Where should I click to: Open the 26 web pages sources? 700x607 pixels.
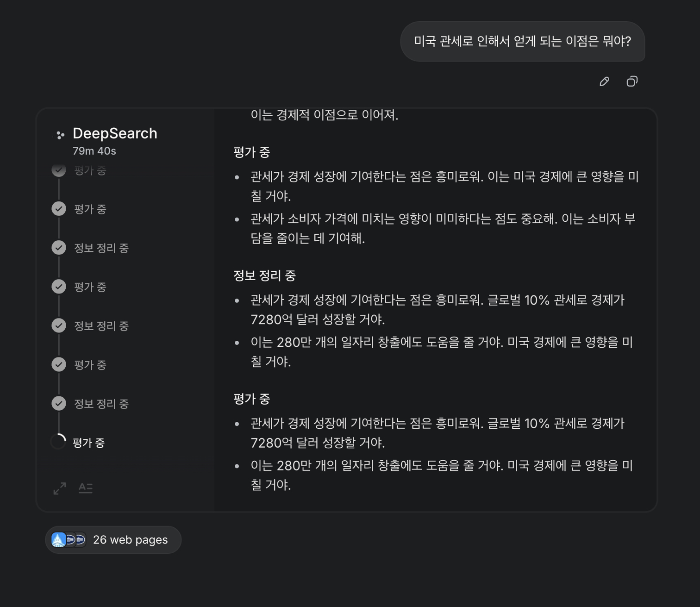pos(113,540)
